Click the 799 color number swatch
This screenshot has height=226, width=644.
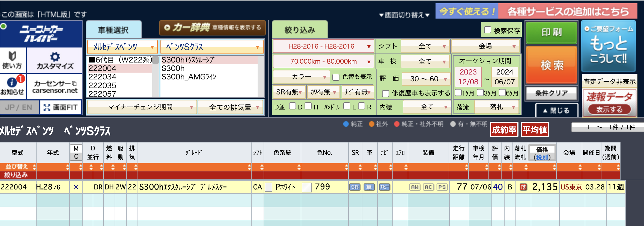(x=307, y=187)
